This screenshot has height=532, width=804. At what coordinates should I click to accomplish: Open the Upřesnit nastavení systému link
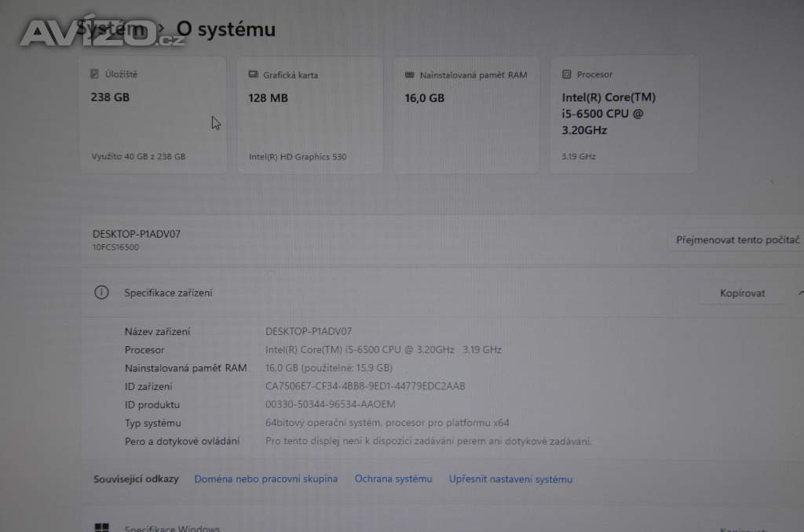[x=510, y=479]
